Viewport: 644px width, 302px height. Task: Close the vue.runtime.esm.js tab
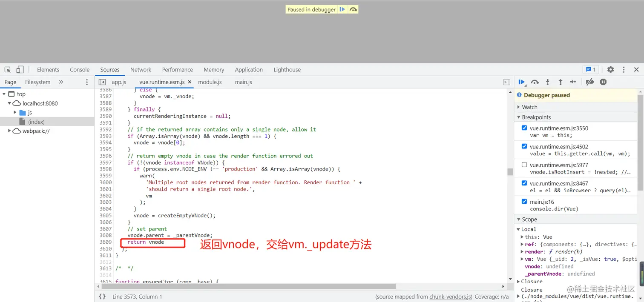(190, 82)
